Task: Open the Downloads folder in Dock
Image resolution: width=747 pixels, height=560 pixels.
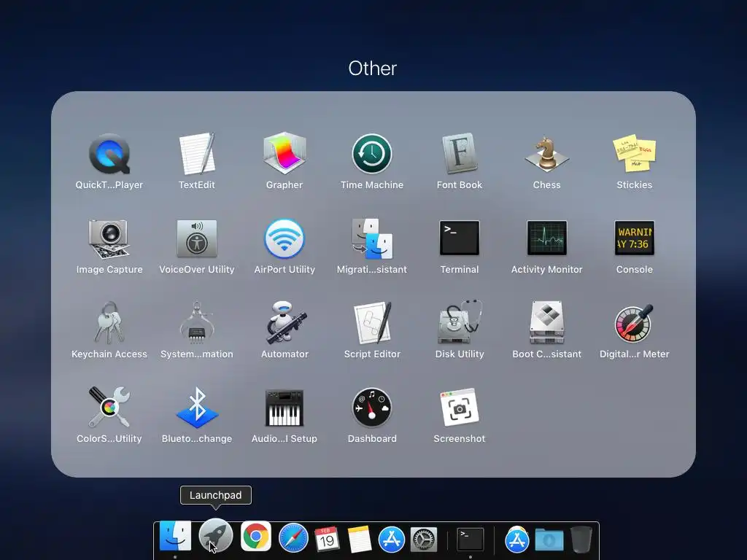Action: [549, 540]
